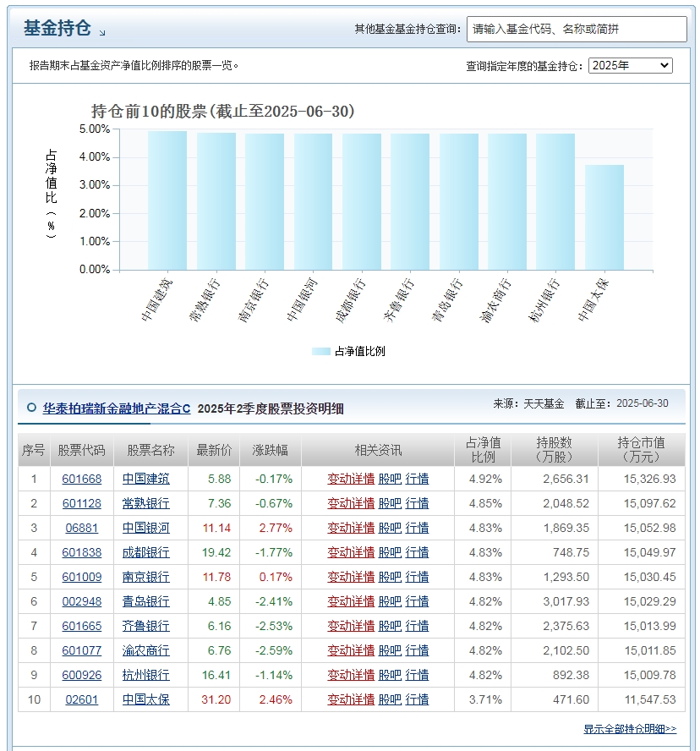Click the 占净值比例 column header
The height and width of the screenshot is (751, 700).
pos(483,450)
